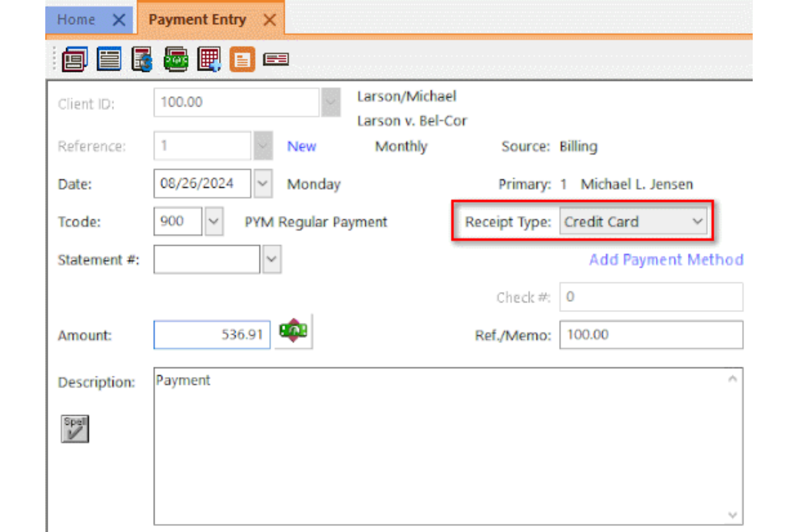Screen dimensions: 798x532
Task: Select the highlighted orange document toolbar icon
Action: (x=242, y=59)
